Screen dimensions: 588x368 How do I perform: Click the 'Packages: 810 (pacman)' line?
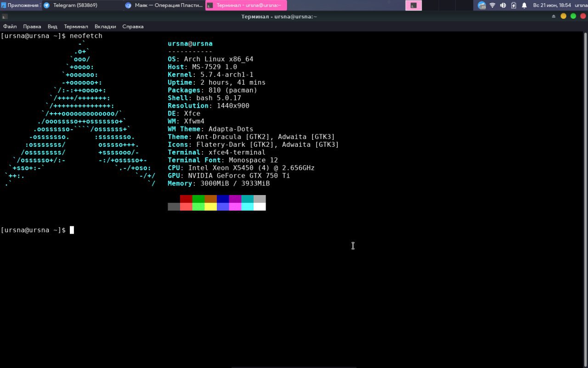(x=212, y=91)
